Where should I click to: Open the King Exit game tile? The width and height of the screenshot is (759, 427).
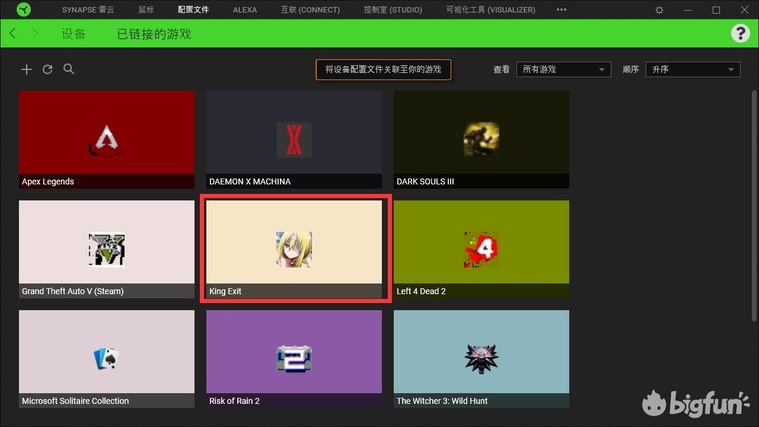pyautogui.click(x=294, y=249)
